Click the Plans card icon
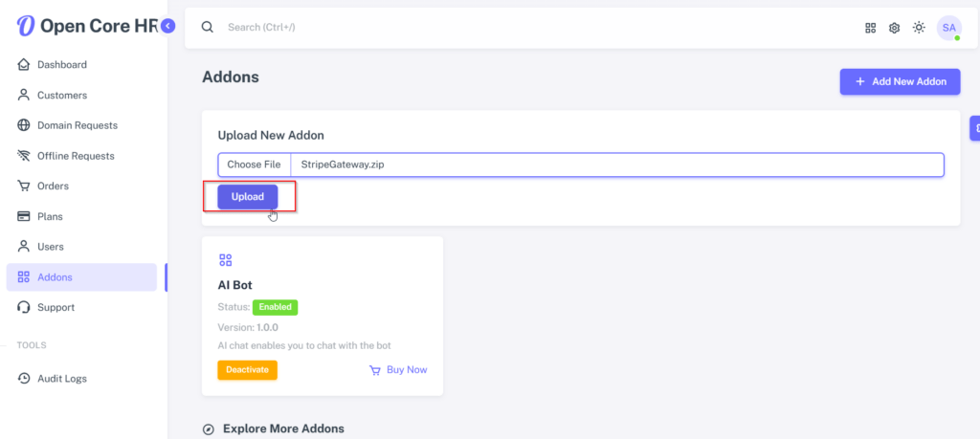Screen dimensions: 980x439 coord(24,217)
